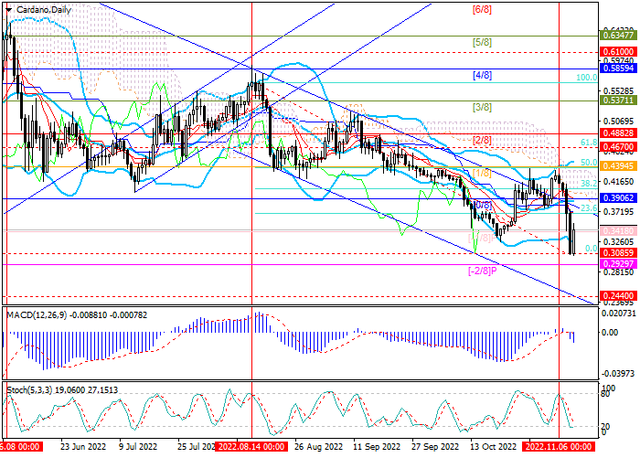Viewport: 640px width, 457px height.
Task: Select the [-2/8]P Murrey level label
Action: point(483,271)
